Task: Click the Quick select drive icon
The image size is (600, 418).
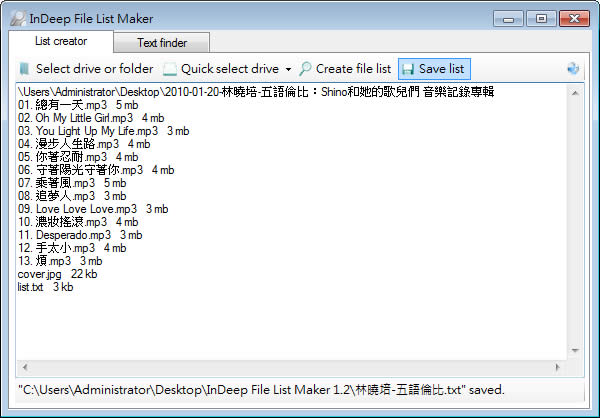Action: tap(170, 69)
